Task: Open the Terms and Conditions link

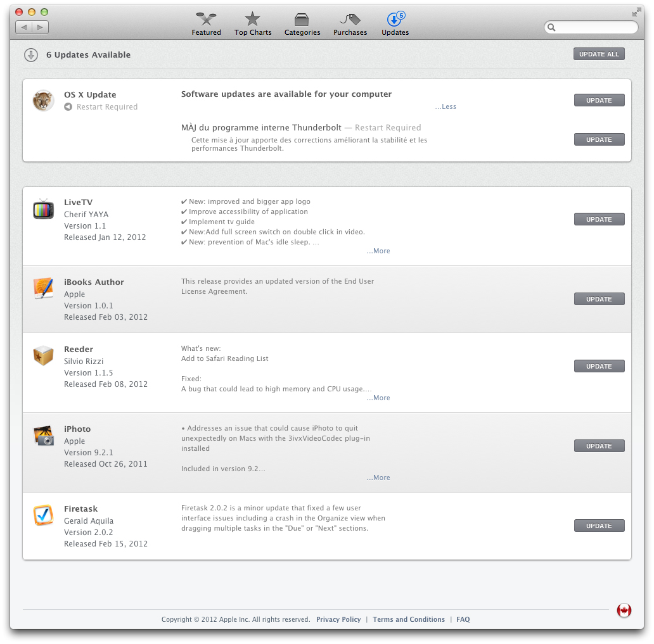Action: point(409,619)
